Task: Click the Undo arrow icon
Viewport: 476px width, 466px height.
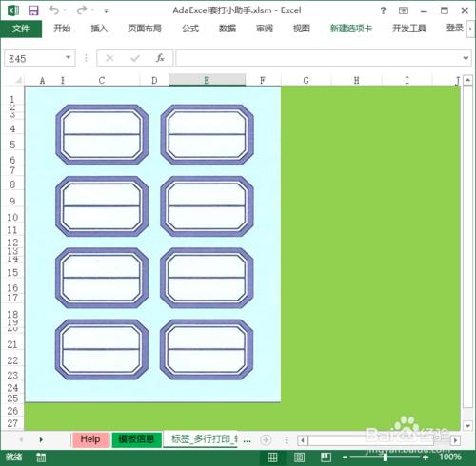Action: [x=53, y=10]
